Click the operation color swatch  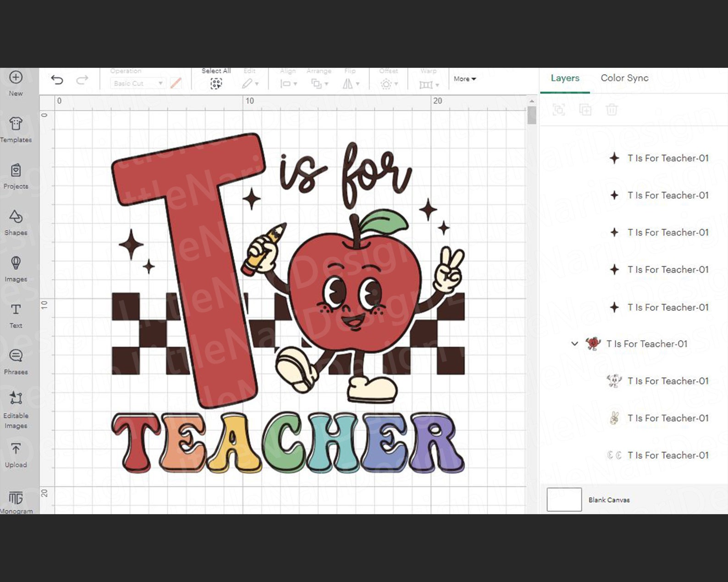176,83
